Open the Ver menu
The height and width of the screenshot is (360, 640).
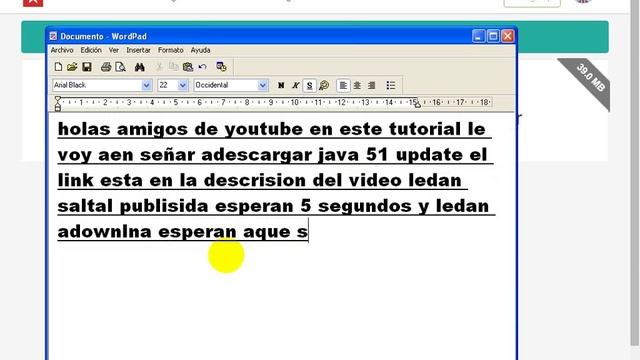(113, 50)
